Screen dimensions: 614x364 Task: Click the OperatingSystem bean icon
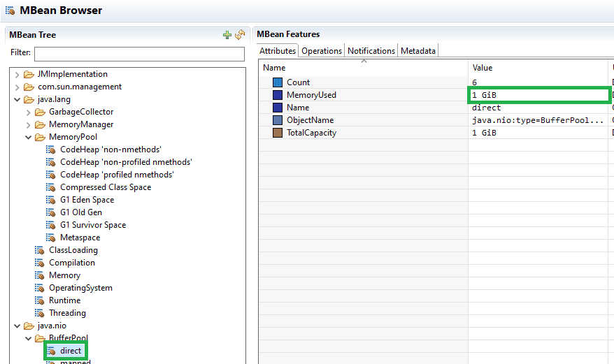click(40, 288)
